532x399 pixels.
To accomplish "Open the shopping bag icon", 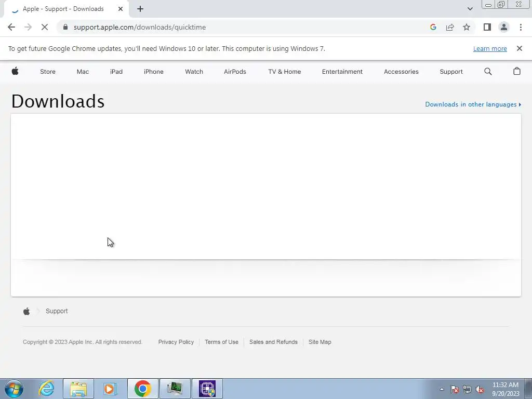I will 517,71.
